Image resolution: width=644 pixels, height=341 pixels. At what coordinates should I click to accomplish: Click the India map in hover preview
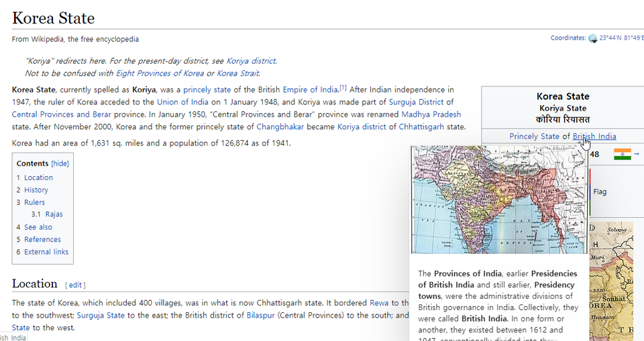[x=499, y=200]
